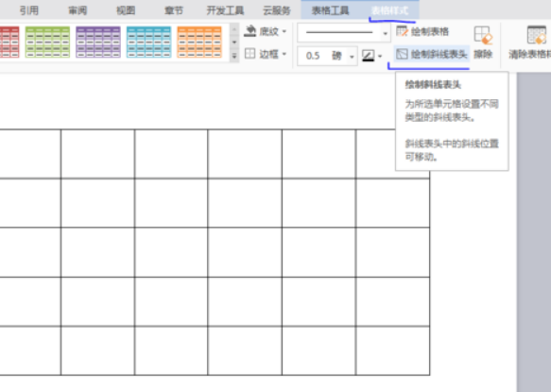Select the 擦除 eraser tool

pos(483,43)
